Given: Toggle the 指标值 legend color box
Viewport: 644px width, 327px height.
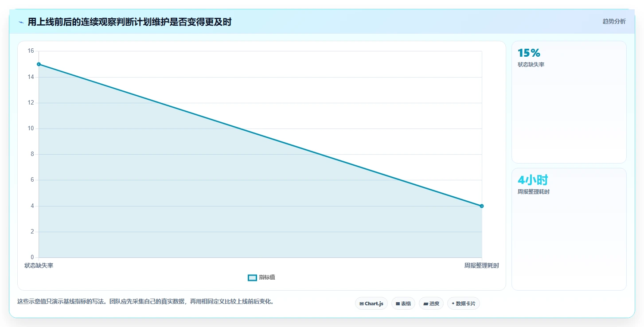Looking at the screenshot, I should pos(252,277).
